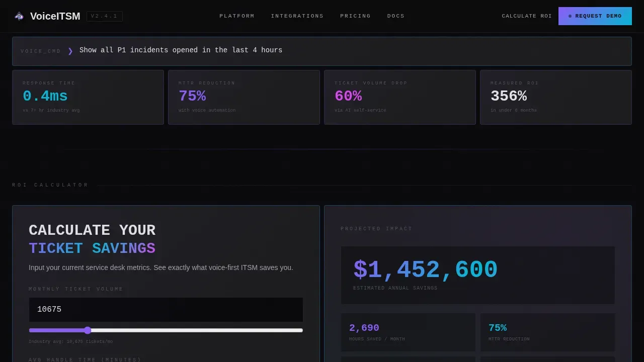Go to the Pricing page

(x=355, y=16)
